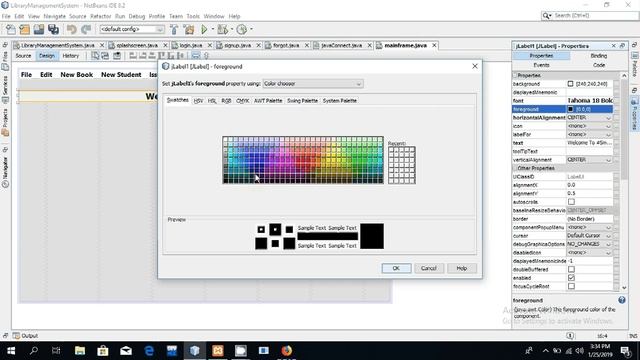Click the text property value Welcome To

pyautogui.click(x=589, y=143)
